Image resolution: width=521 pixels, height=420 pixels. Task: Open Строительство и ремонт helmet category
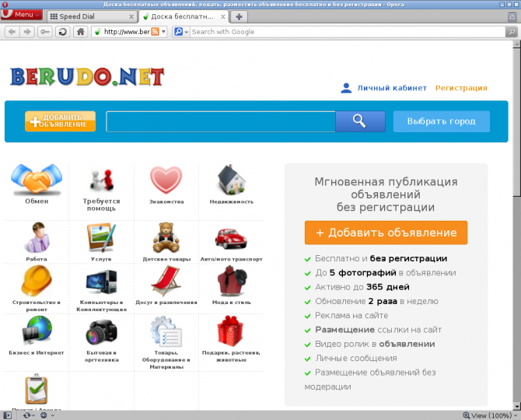pyautogui.click(x=37, y=289)
